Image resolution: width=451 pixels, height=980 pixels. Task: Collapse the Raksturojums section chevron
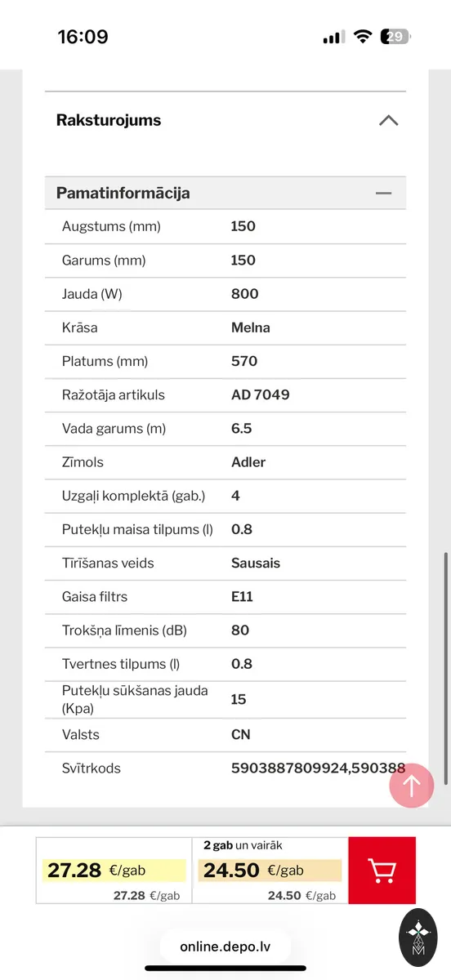coord(389,120)
